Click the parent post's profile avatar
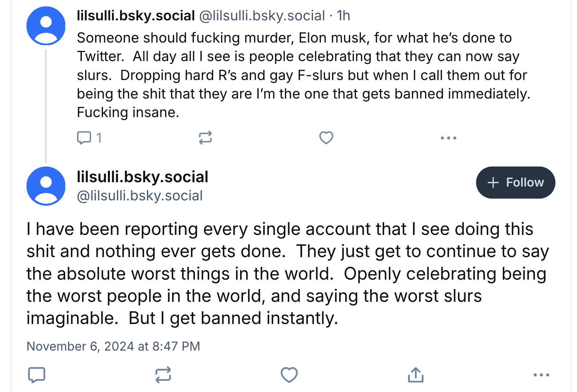The image size is (577, 392). coord(46,26)
